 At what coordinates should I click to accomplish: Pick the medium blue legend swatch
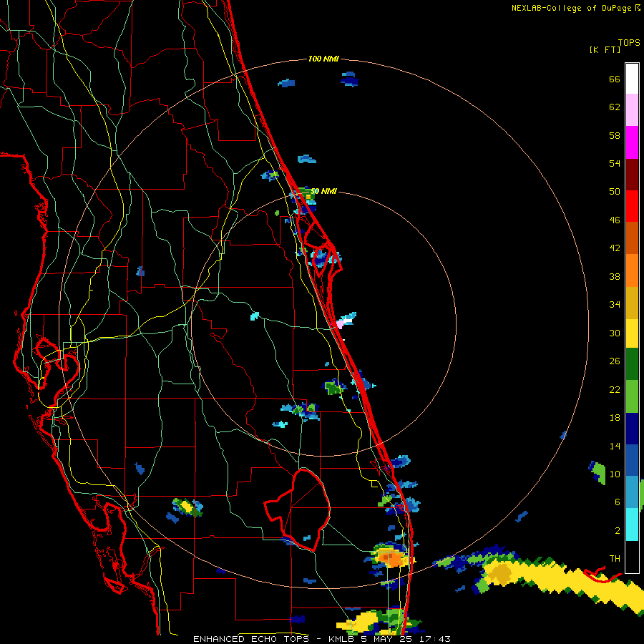pos(632,460)
